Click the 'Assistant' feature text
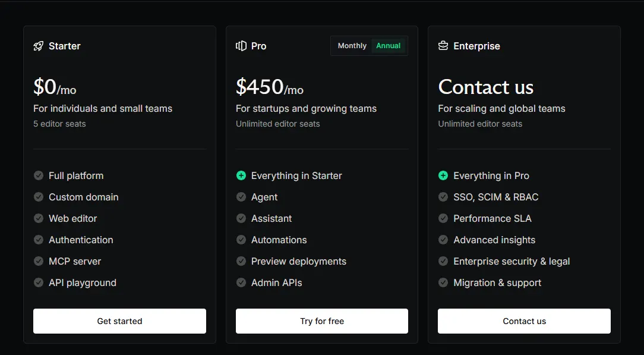The width and height of the screenshot is (644, 355). pos(272,219)
